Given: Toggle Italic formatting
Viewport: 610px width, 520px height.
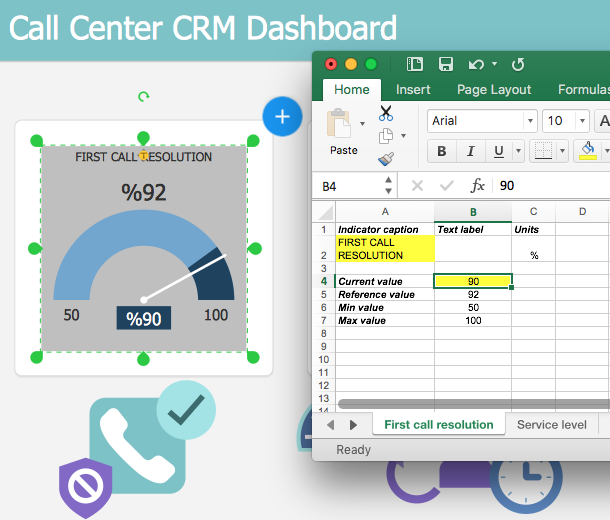Looking at the screenshot, I should pyautogui.click(x=470, y=151).
